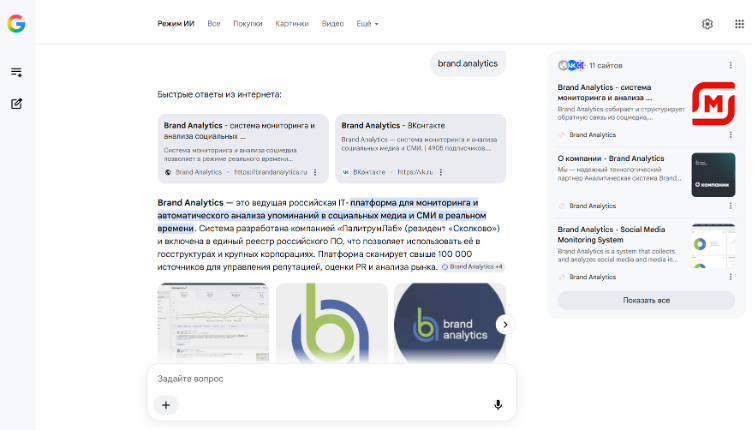Open settings gear icon
Image resolution: width=755 pixels, height=430 pixels.
tap(707, 24)
